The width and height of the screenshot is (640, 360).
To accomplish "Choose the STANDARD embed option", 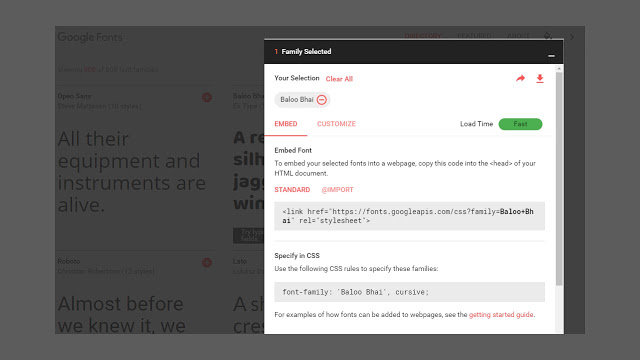I will [292, 190].
